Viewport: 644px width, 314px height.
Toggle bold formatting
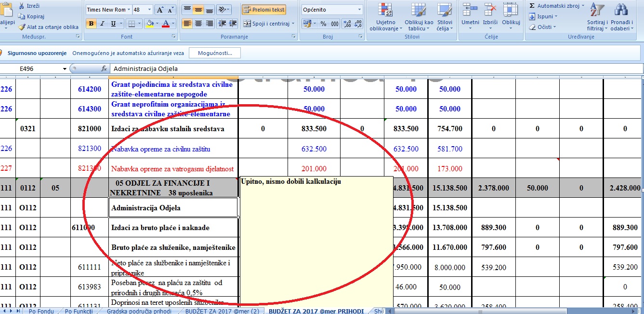92,23
